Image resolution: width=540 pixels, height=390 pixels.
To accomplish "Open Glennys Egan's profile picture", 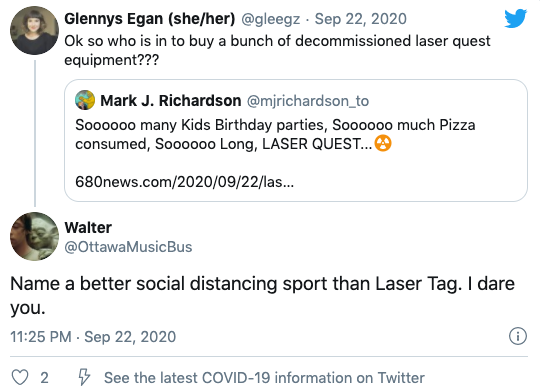I will tap(34, 30).
